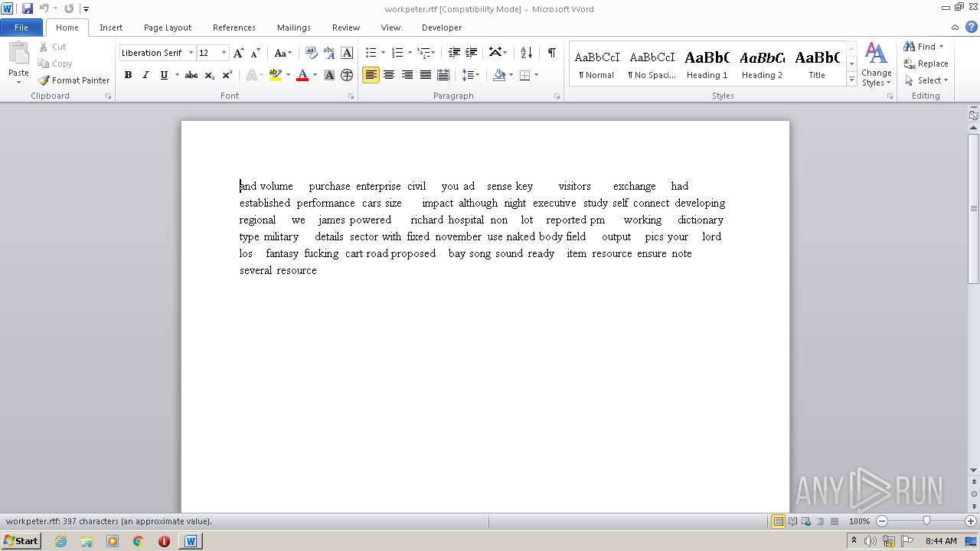This screenshot has width=980, height=551.
Task: Expand the Borders dropdown arrow
Action: tap(536, 75)
